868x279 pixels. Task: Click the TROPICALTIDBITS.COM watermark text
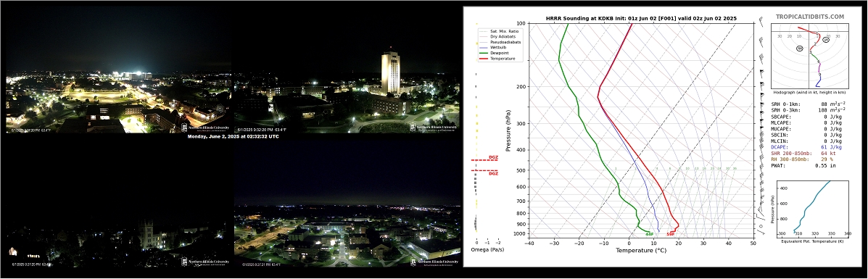tap(810, 17)
